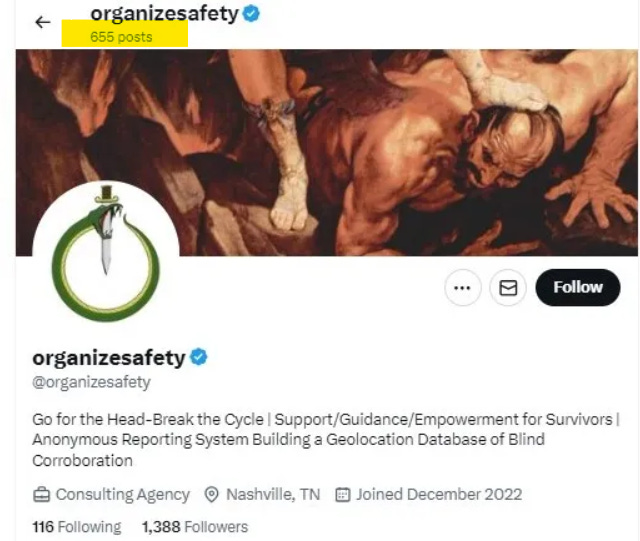Image resolution: width=640 pixels, height=541 pixels.
Task: Click the location pin icon
Action: pos(211,495)
